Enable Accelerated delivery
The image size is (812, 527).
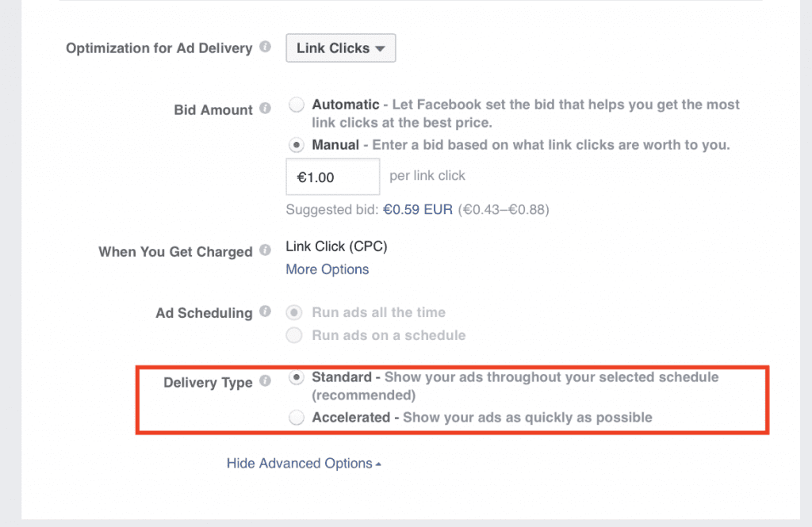tap(295, 417)
